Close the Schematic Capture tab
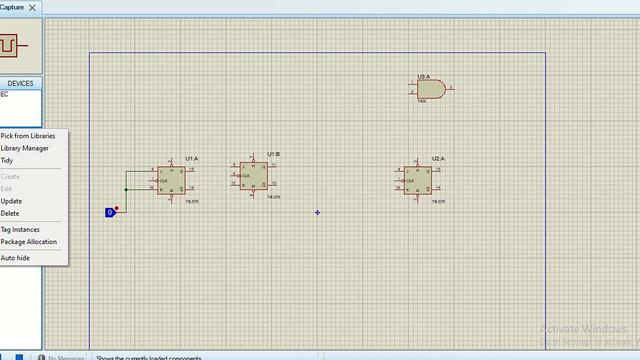Screen dimensions: 640x360 pyautogui.click(x=33, y=7)
